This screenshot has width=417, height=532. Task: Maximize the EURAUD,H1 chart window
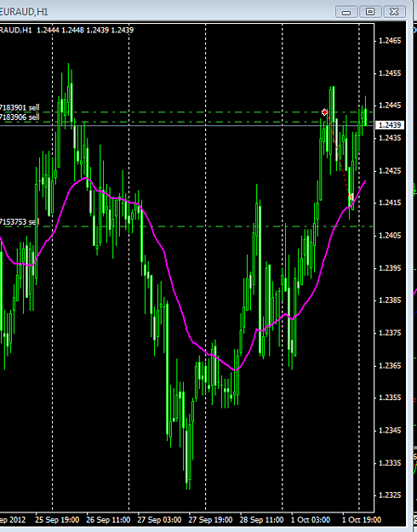(x=370, y=12)
